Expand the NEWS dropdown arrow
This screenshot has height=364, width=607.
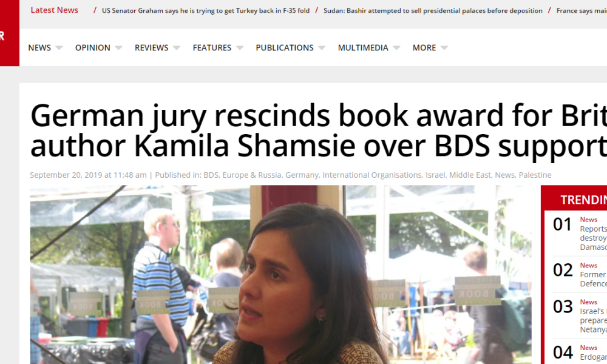(59, 48)
